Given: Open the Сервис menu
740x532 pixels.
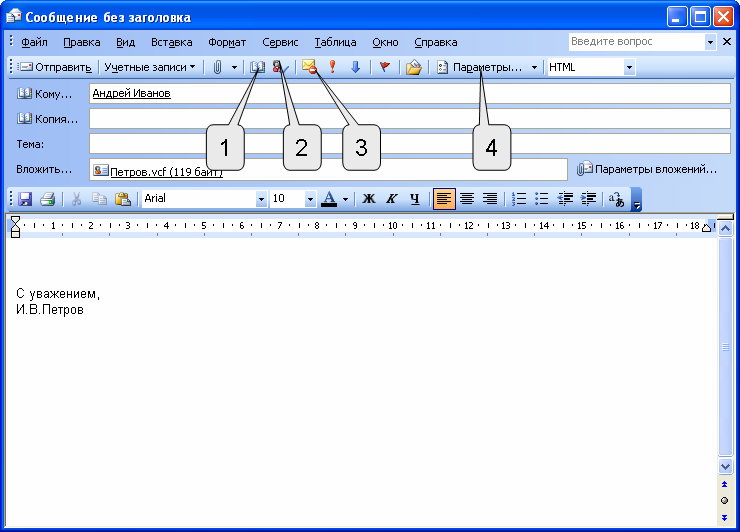Looking at the screenshot, I should pyautogui.click(x=280, y=42).
